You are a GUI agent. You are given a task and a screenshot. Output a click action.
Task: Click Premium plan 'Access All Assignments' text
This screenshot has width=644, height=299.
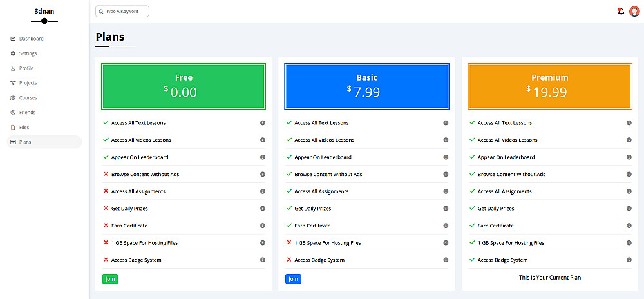(504, 191)
